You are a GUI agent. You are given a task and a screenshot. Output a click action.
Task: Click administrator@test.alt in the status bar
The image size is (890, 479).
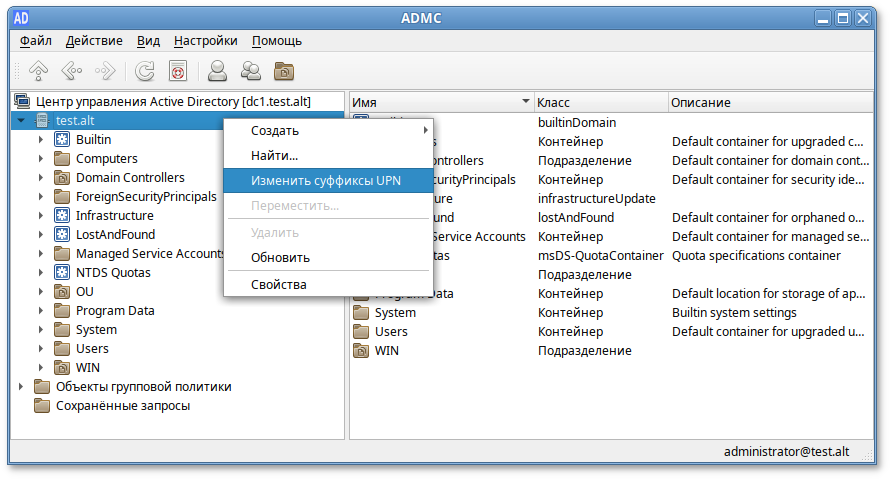tap(786, 452)
